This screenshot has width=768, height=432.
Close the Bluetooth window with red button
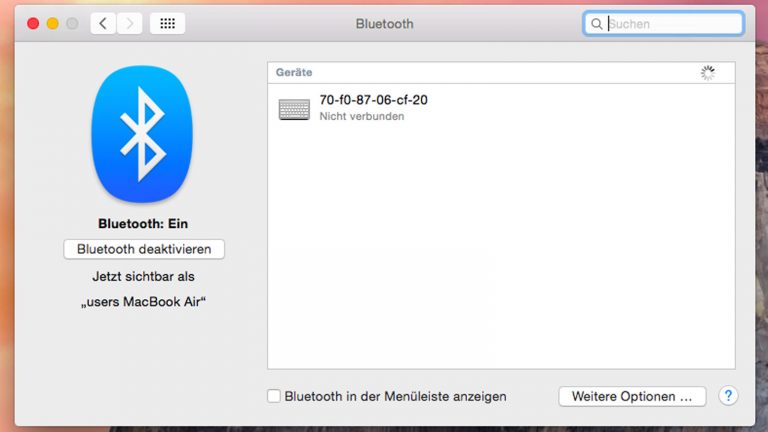point(33,23)
